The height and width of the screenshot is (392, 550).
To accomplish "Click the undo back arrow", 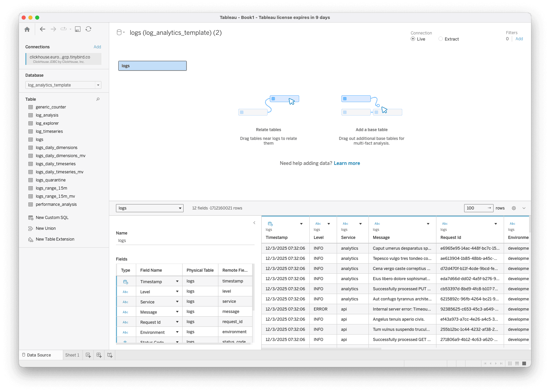I will point(42,29).
